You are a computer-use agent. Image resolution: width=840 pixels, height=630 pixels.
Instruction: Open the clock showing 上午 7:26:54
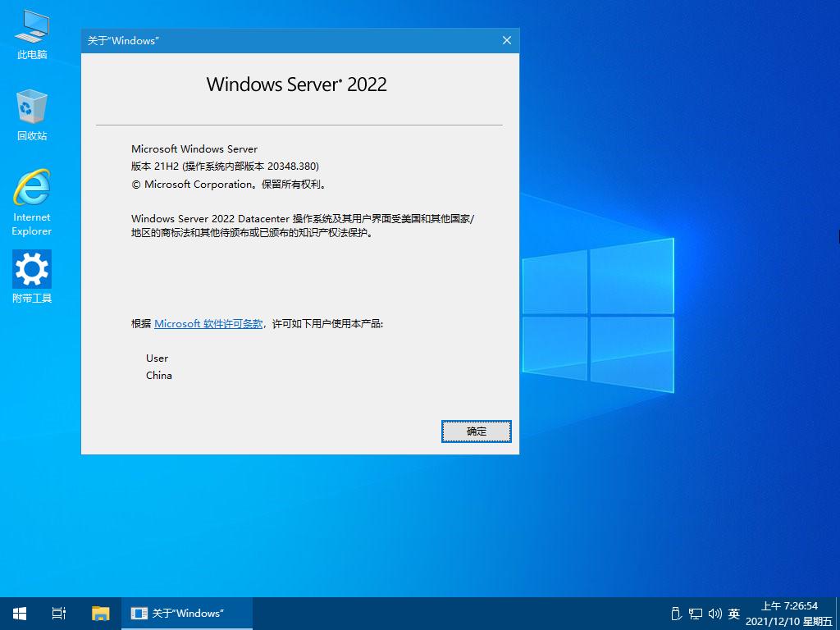click(789, 614)
